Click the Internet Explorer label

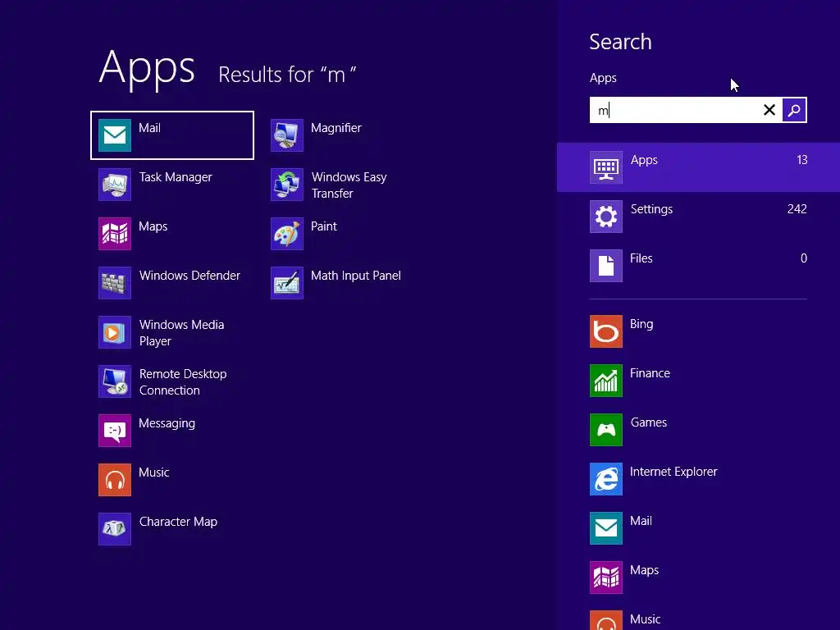pos(673,472)
